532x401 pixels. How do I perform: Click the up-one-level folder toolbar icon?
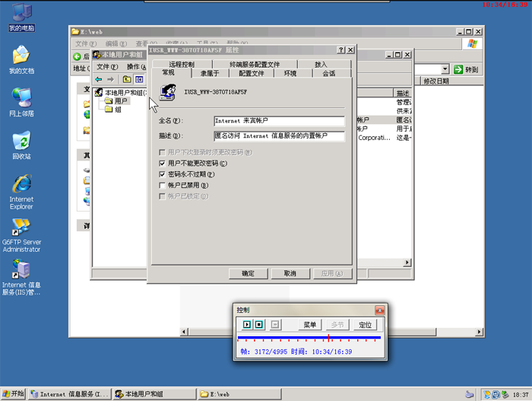click(x=127, y=79)
